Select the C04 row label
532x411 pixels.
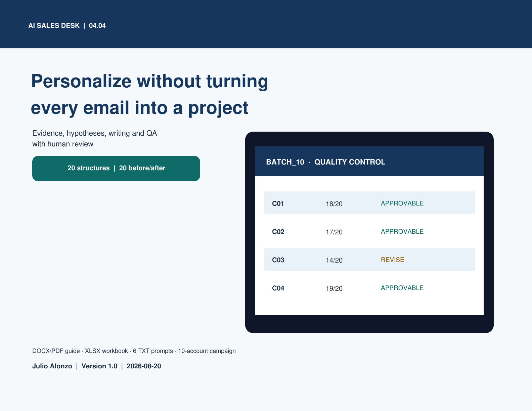click(x=278, y=288)
